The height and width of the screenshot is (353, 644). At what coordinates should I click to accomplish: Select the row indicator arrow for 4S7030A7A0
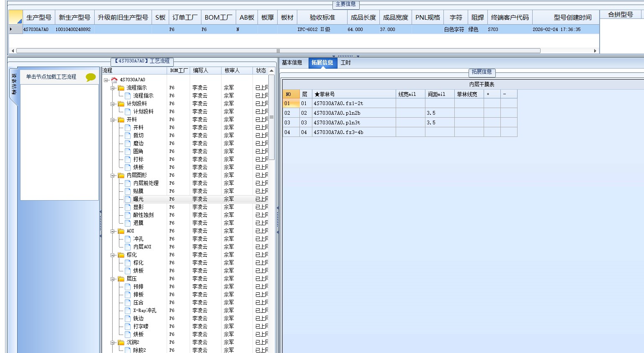pyautogui.click(x=15, y=30)
